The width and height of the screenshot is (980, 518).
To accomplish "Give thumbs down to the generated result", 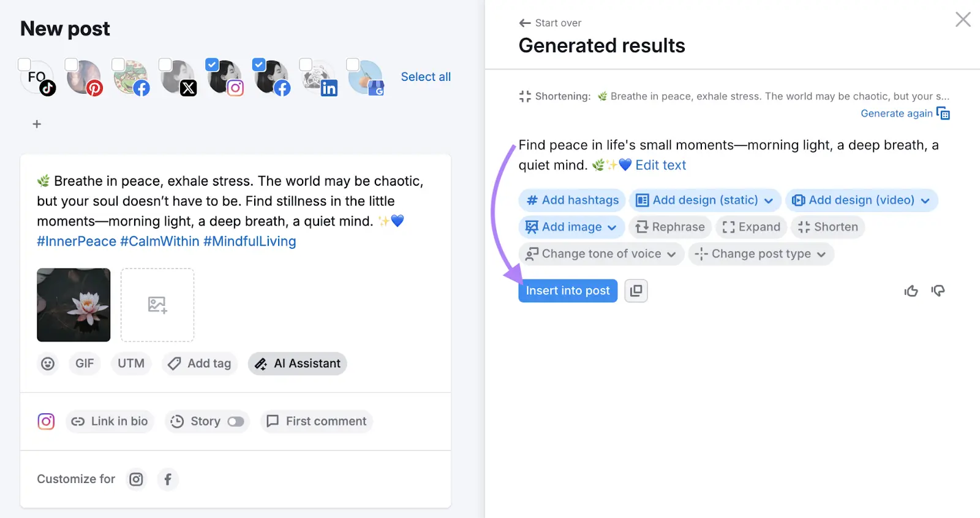I will [x=938, y=291].
